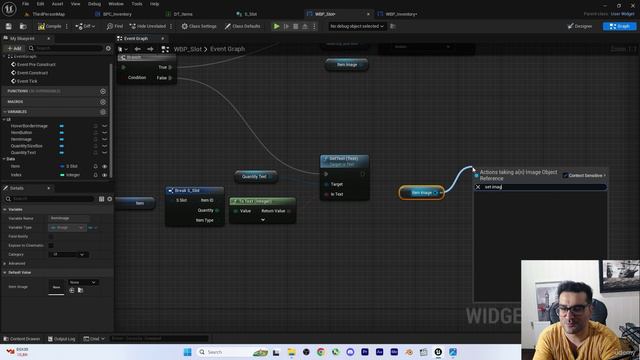Toggle Hide Unrelated nodes
This screenshot has height=360, width=640.
point(147,26)
